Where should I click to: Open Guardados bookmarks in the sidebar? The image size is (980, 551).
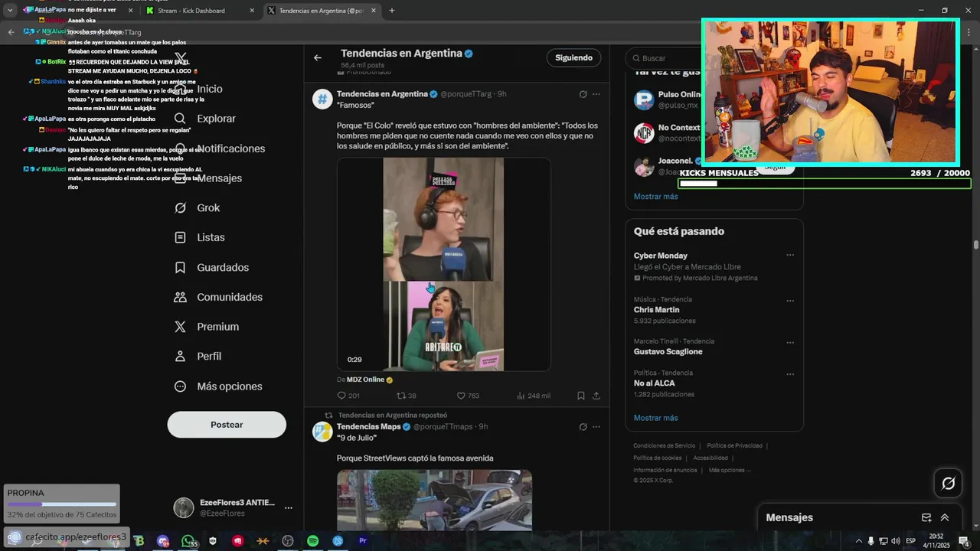pos(211,268)
